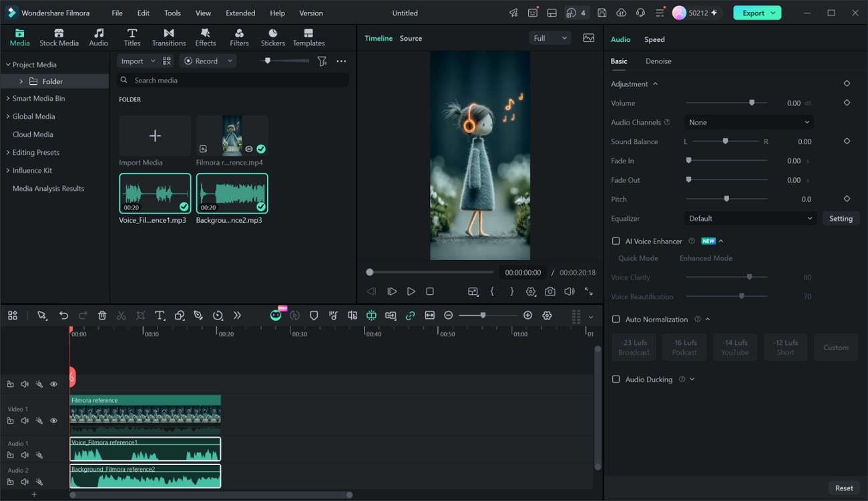Open the Equalizer Default dropdown
This screenshot has width=868, height=501.
pos(750,218)
